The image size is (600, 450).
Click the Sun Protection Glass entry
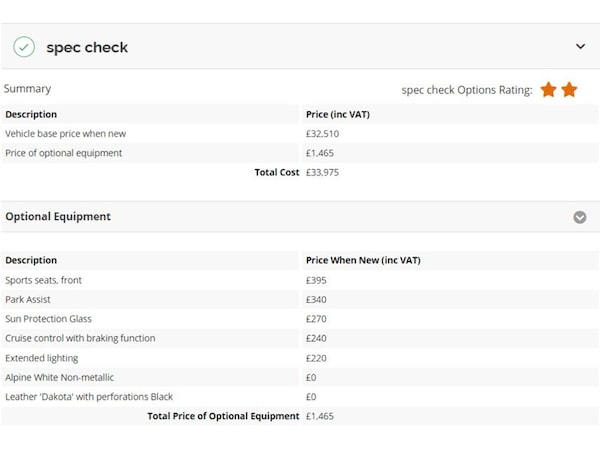pos(48,319)
